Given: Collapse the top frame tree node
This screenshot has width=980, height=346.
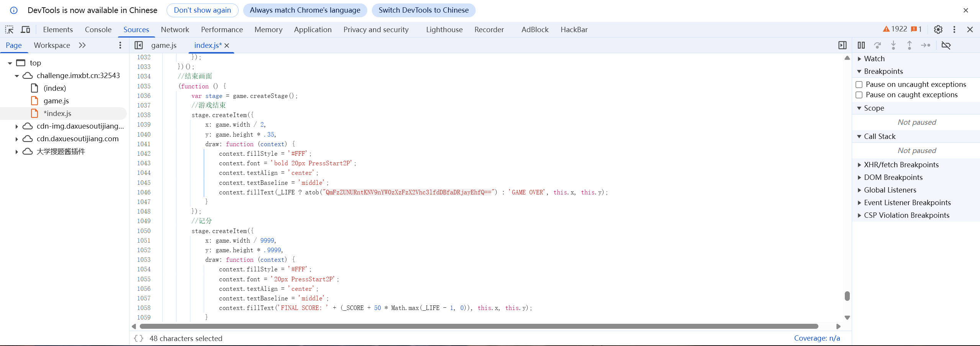Looking at the screenshot, I should coord(10,63).
